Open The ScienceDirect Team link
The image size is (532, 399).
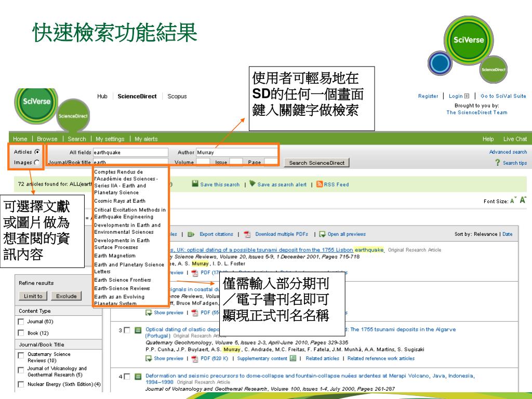coord(477,112)
